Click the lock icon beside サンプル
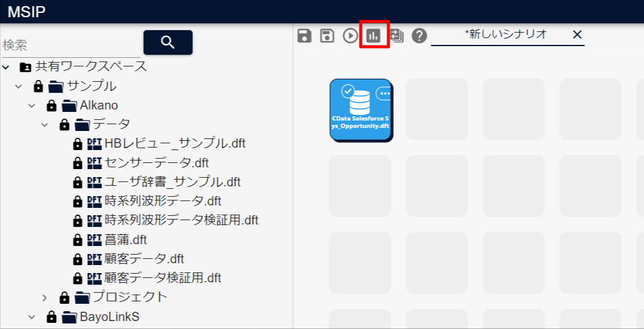This screenshot has width=644, height=329. pos(38,86)
